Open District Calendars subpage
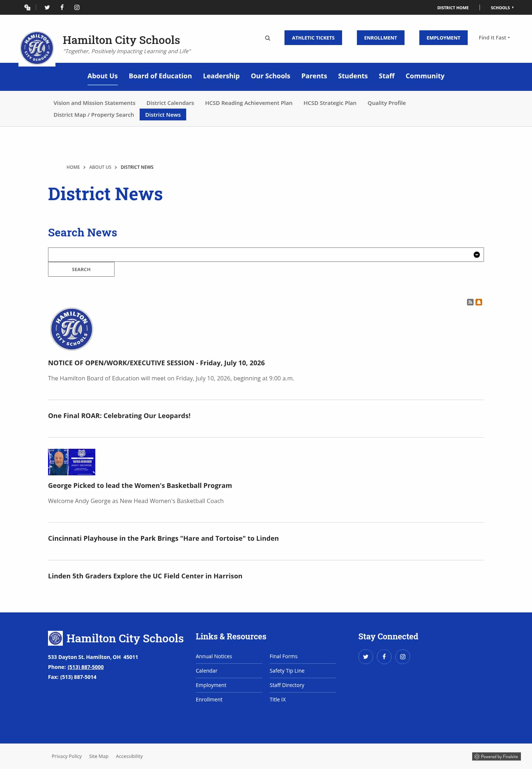Viewport: 532px width, 769px height. (170, 103)
